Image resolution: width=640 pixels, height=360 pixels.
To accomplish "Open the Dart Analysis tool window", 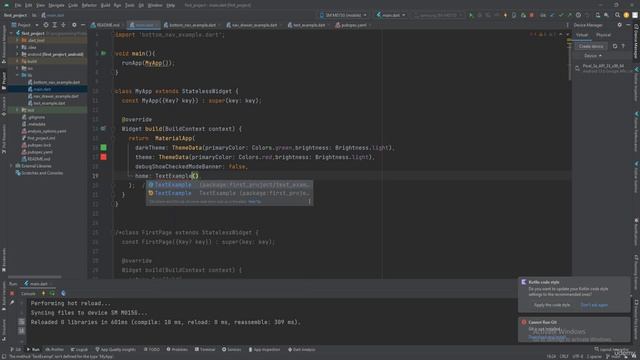I will (302, 350).
